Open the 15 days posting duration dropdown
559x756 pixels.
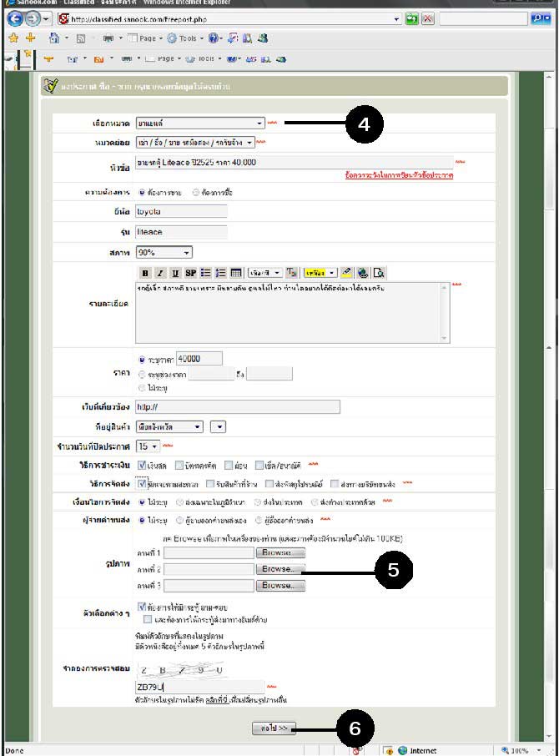click(x=148, y=446)
